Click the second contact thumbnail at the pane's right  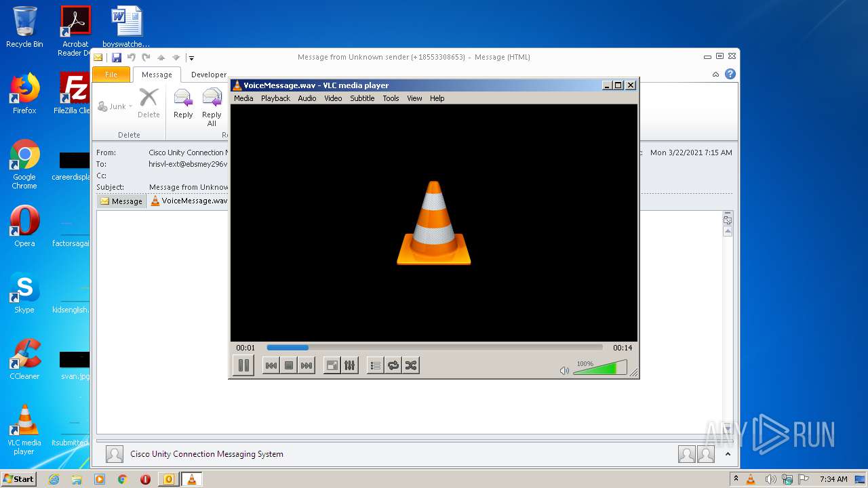coord(706,454)
